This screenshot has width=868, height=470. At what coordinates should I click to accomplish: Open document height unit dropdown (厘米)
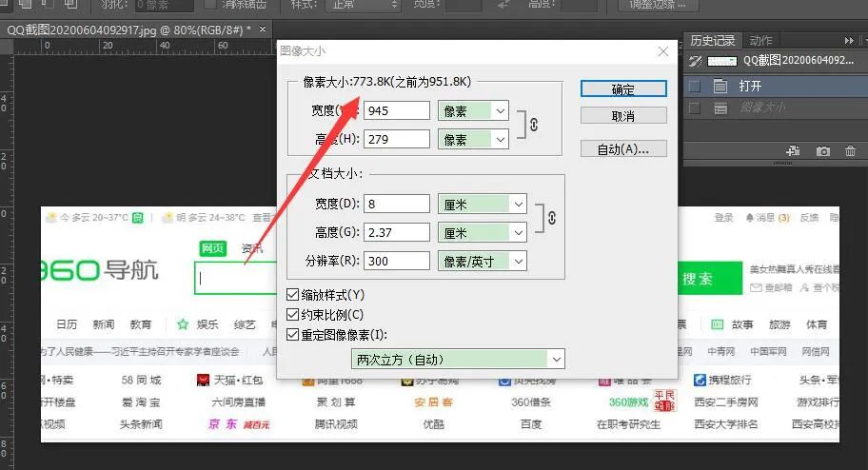pyautogui.click(x=483, y=233)
